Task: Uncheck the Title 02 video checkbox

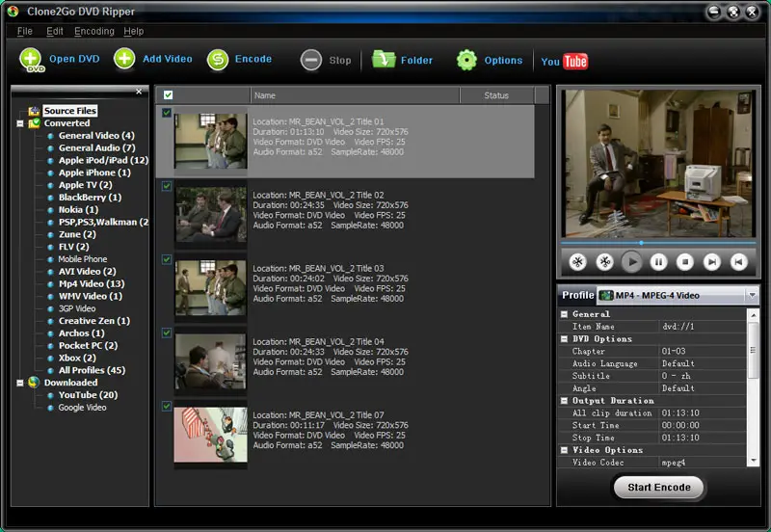Action: pos(167,186)
